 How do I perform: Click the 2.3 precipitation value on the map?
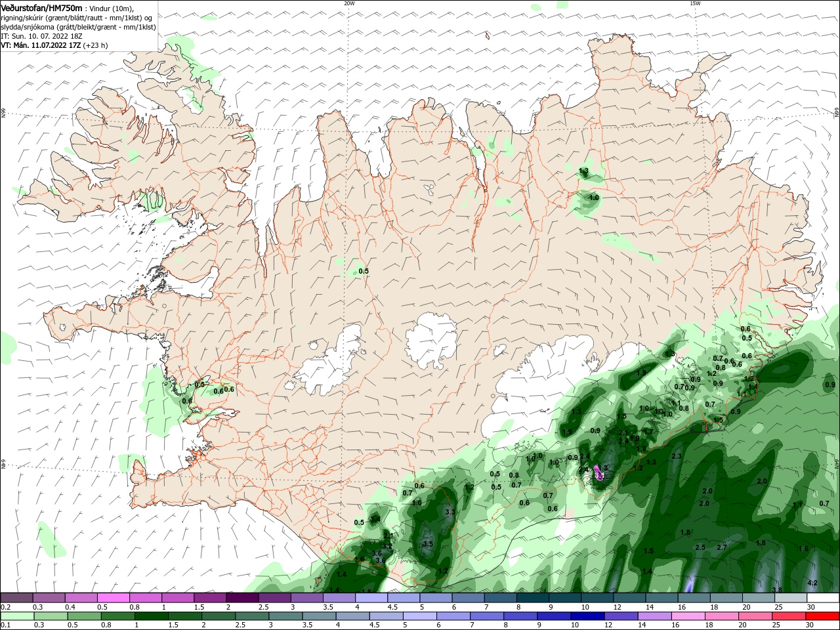pos(677,456)
